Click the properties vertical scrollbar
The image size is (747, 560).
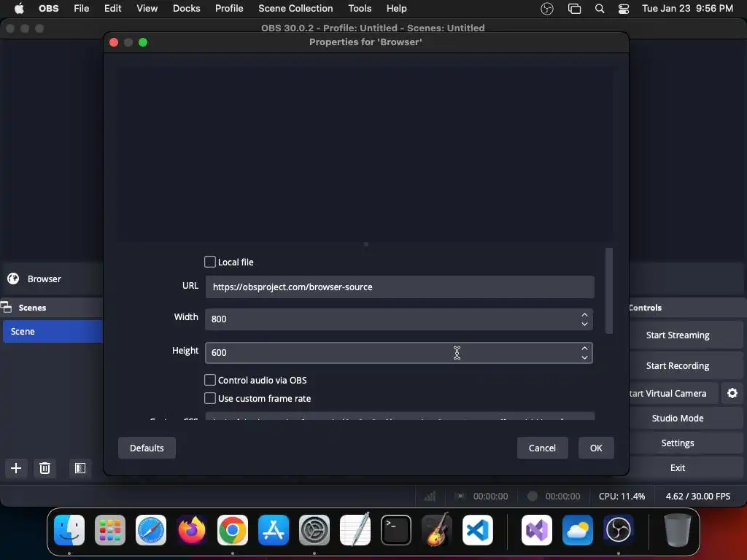click(609, 290)
